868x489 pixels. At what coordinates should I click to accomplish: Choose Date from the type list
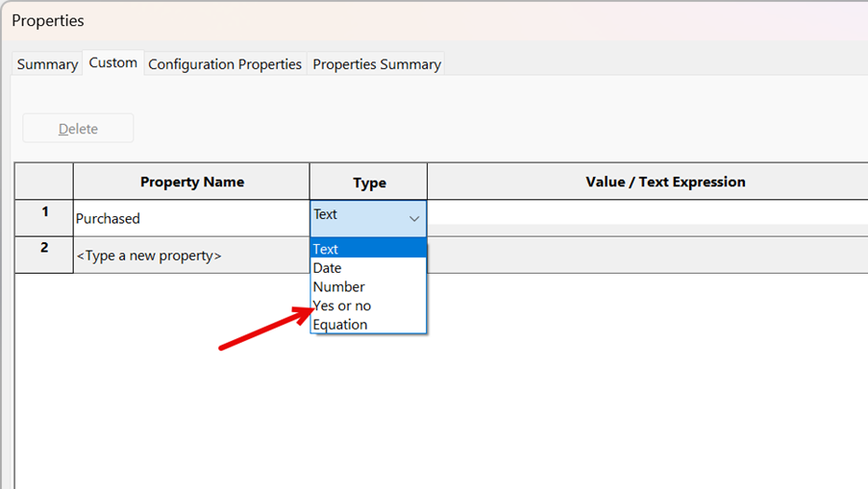pos(368,268)
